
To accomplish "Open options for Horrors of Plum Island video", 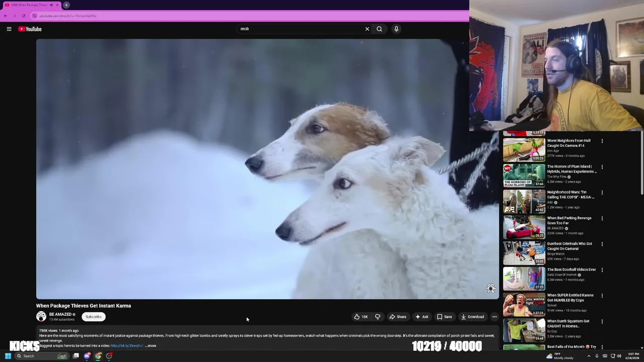I will [602, 167].
